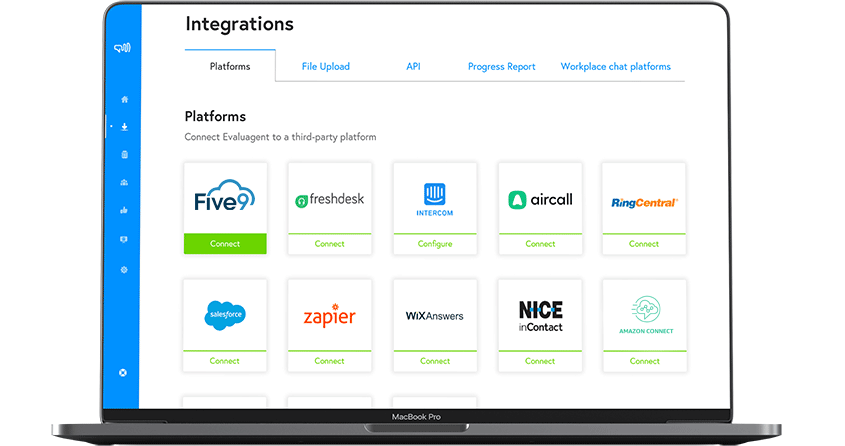Screen dimensions: 845x446
Task: Switch to the File Upload tab
Action: [325, 66]
